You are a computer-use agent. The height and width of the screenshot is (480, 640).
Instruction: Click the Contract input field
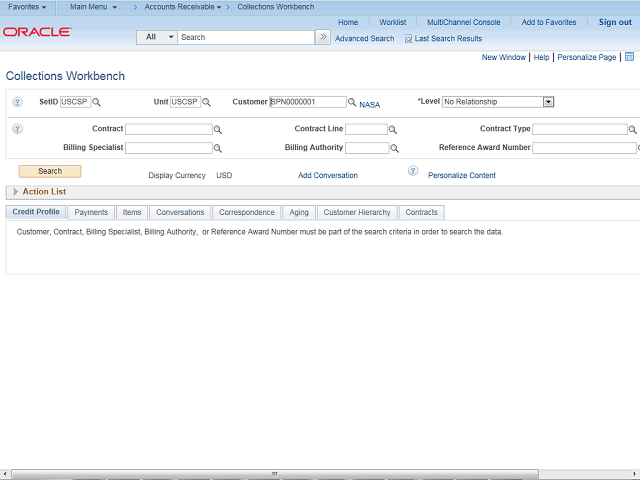(x=169, y=129)
